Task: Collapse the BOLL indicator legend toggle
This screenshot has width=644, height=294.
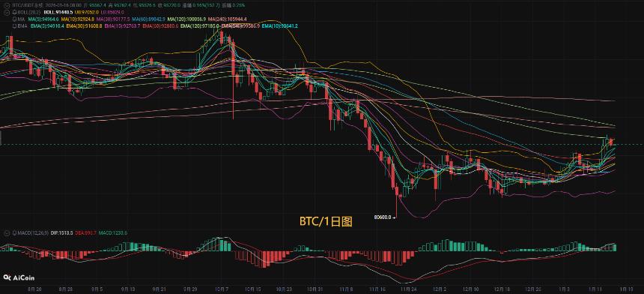Action: click(x=7, y=12)
